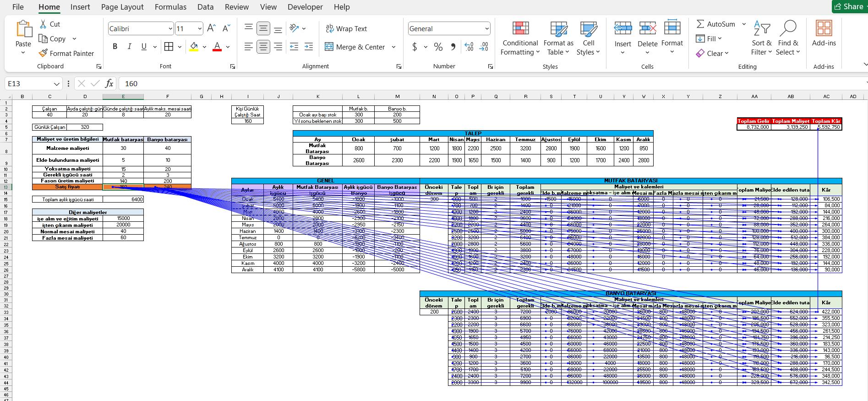The width and height of the screenshot is (868, 401).
Task: Open the Page Layout tab
Action: click(122, 7)
